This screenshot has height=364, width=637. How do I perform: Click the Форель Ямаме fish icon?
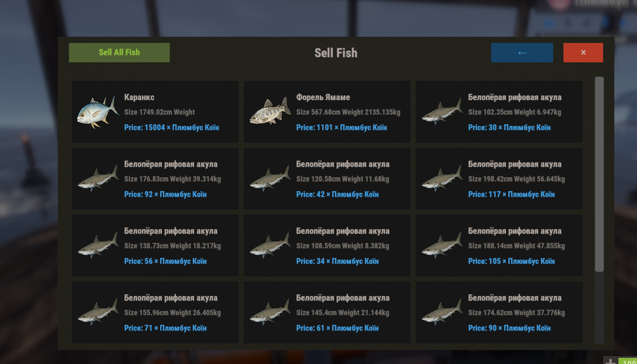pos(270,111)
